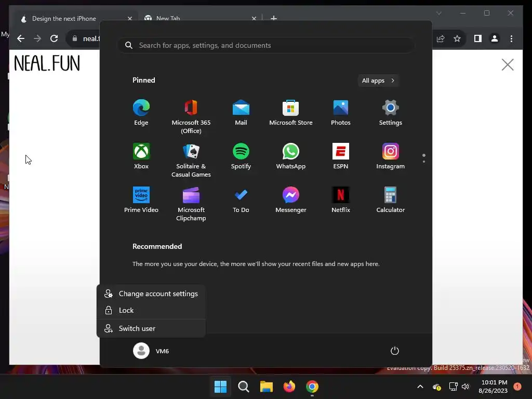Viewport: 532px width, 399px height.
Task: Open Chrome tab search chevron
Action: click(x=439, y=13)
